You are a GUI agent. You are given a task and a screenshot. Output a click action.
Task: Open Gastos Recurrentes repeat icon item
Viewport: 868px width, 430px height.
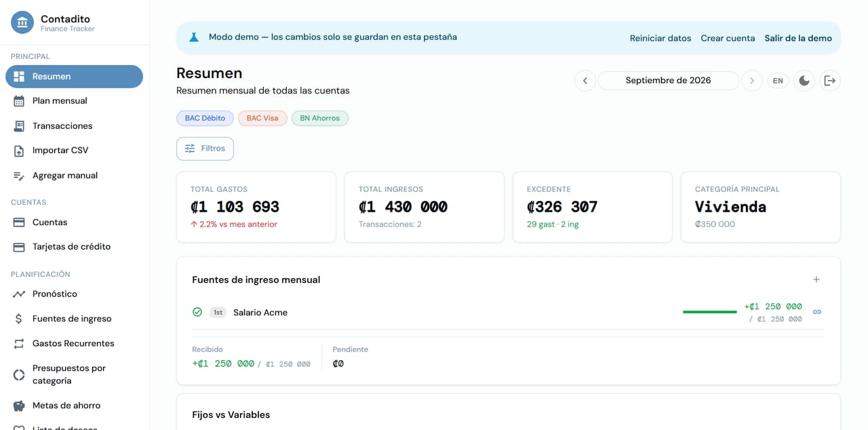tap(74, 344)
